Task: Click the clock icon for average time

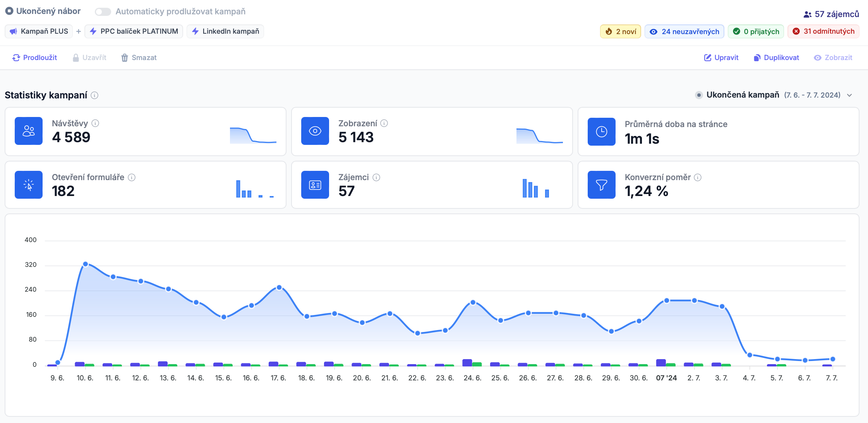Action: pos(602,132)
